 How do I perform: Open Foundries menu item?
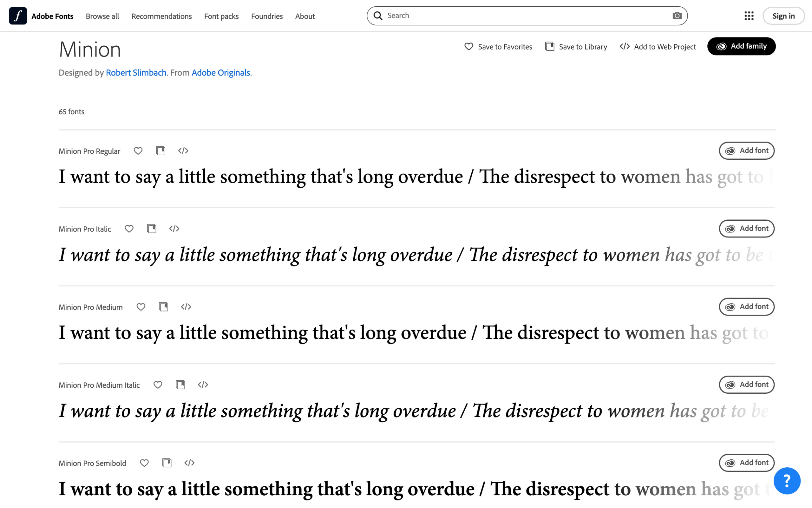point(267,16)
